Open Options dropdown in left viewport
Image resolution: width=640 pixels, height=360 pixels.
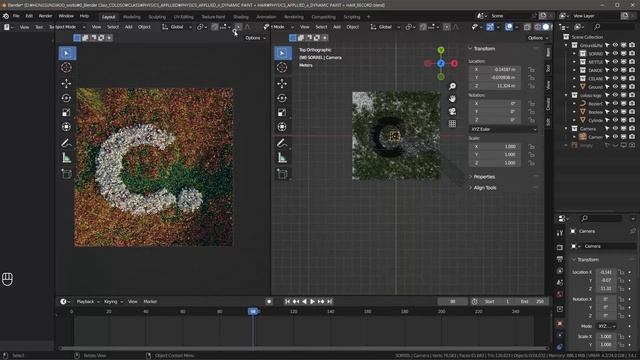click(256, 38)
